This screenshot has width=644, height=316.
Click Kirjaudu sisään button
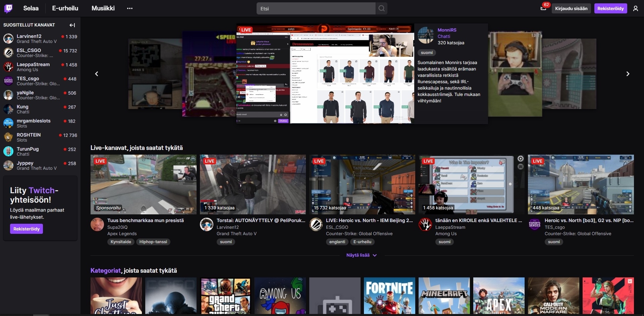coord(571,8)
